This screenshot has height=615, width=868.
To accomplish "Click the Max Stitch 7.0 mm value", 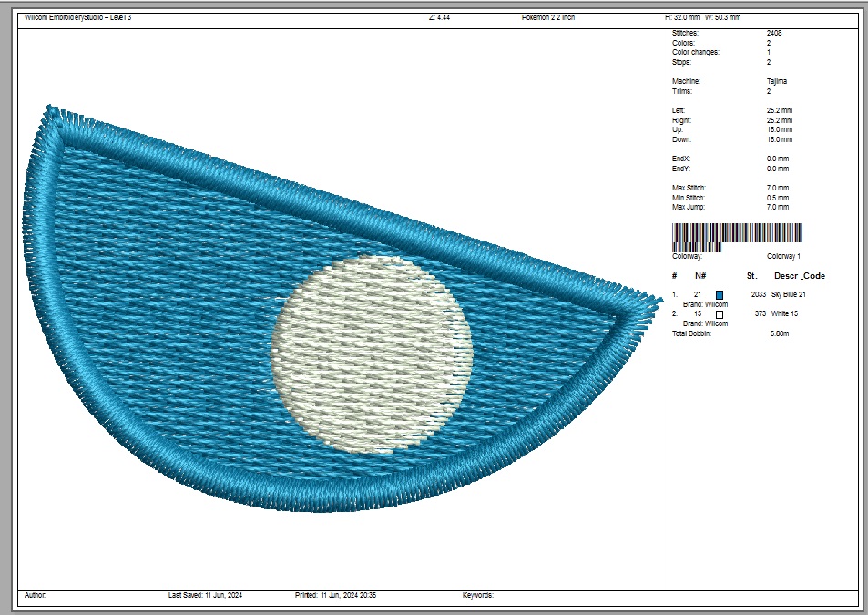I will click(777, 188).
